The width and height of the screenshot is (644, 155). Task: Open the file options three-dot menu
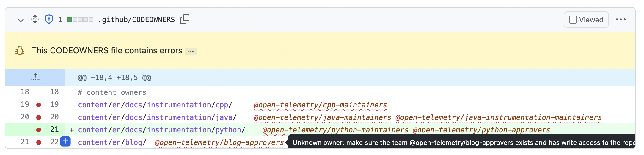pyautogui.click(x=621, y=20)
